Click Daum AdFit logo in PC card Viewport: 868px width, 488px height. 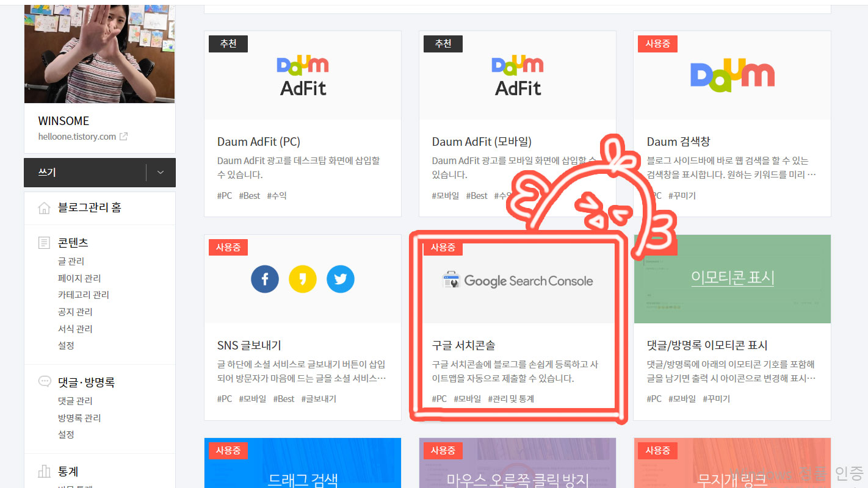pos(303,76)
